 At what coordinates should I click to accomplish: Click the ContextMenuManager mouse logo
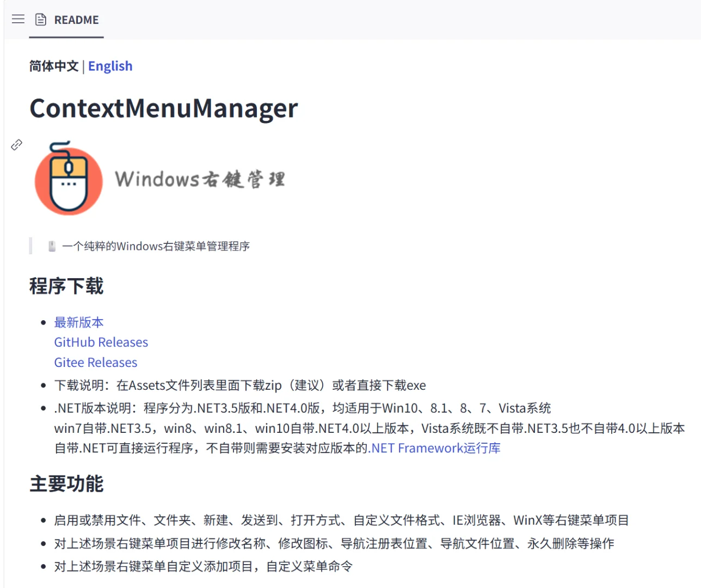coord(69,179)
